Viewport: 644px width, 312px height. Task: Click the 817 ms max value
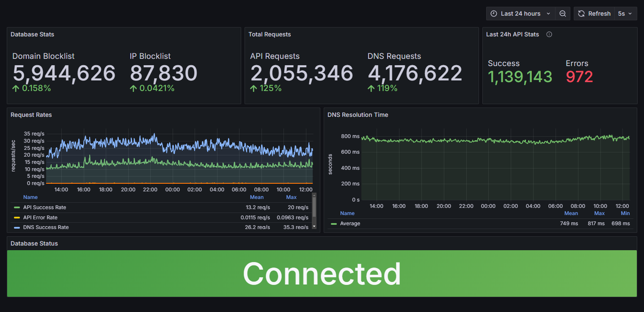tap(596, 224)
